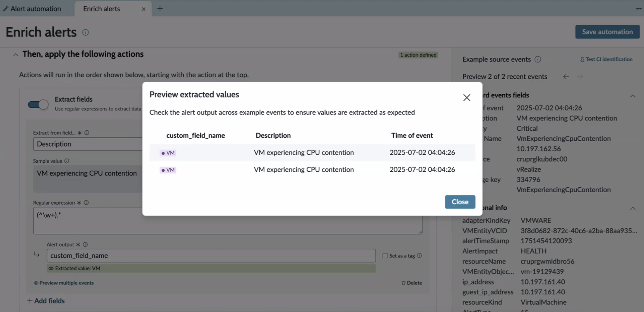Open the three-dot menu at the top right
Viewport: 644px width, 312px height.
pyautogui.click(x=639, y=9)
